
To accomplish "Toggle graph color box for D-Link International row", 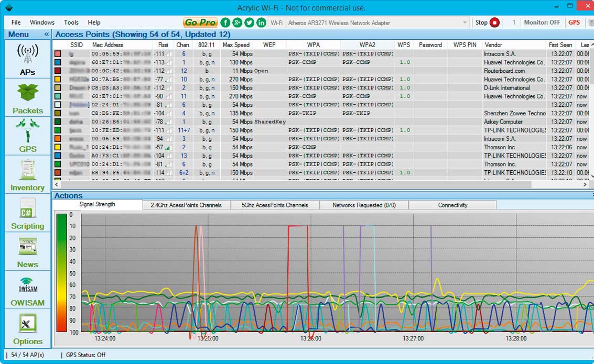I will click(58, 88).
